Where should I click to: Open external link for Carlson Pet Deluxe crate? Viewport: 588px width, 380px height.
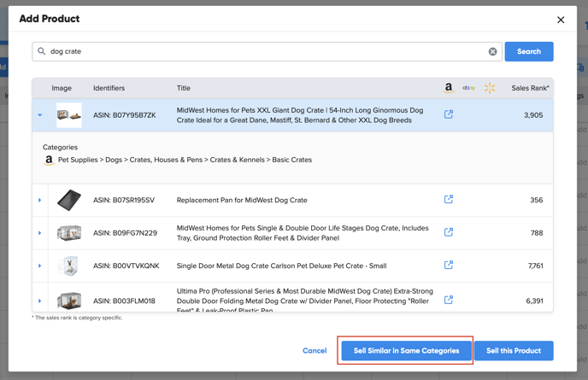(x=448, y=265)
